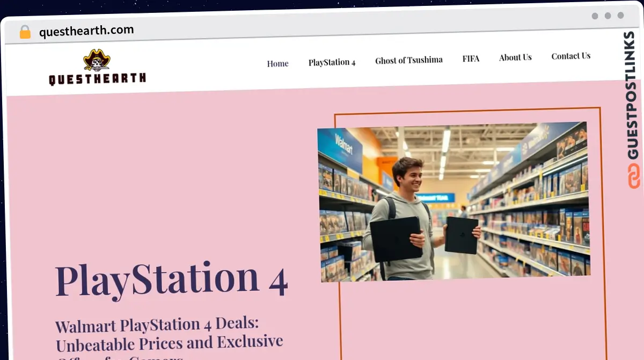Screen dimensions: 644x360
Task: Open the PlayStation 4 navigation link
Action: tap(332, 62)
